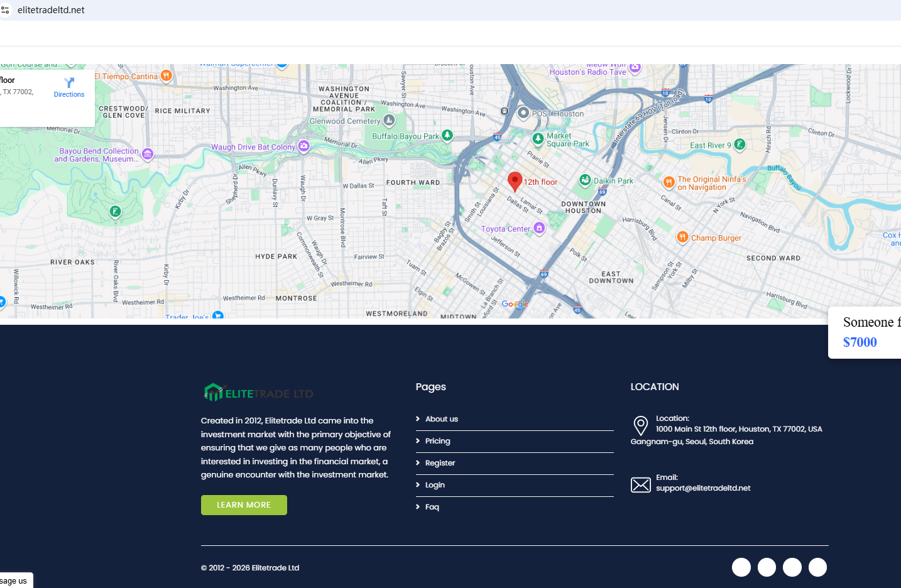Select the Market Square Park marker
This screenshot has height=588, width=901.
point(538,138)
